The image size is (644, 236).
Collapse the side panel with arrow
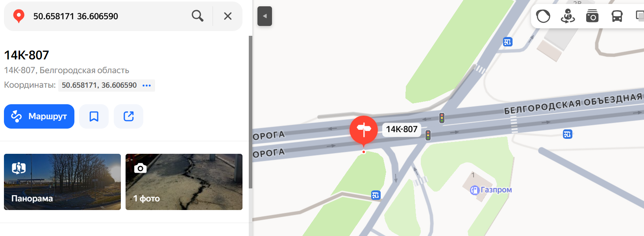coord(265,16)
